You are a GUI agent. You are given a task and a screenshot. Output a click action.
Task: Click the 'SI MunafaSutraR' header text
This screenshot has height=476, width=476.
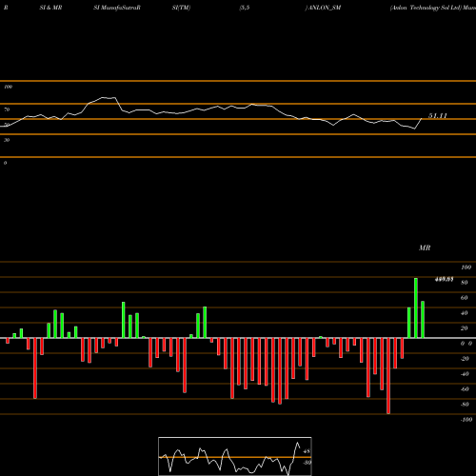(117, 8)
